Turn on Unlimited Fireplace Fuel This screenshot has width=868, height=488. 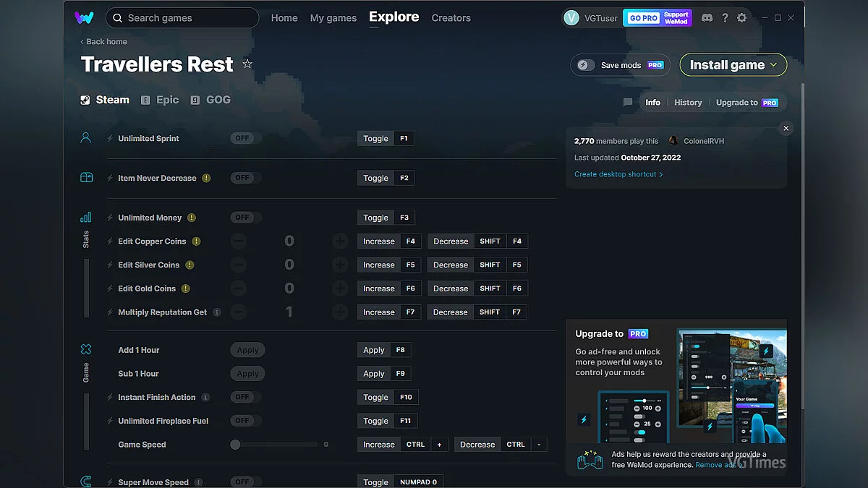pyautogui.click(x=245, y=420)
